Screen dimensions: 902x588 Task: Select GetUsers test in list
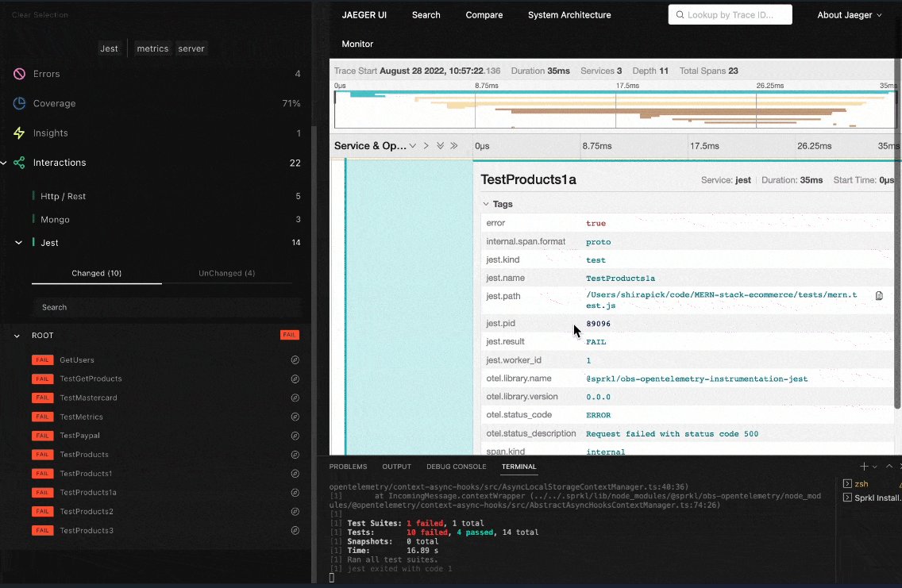tap(77, 359)
